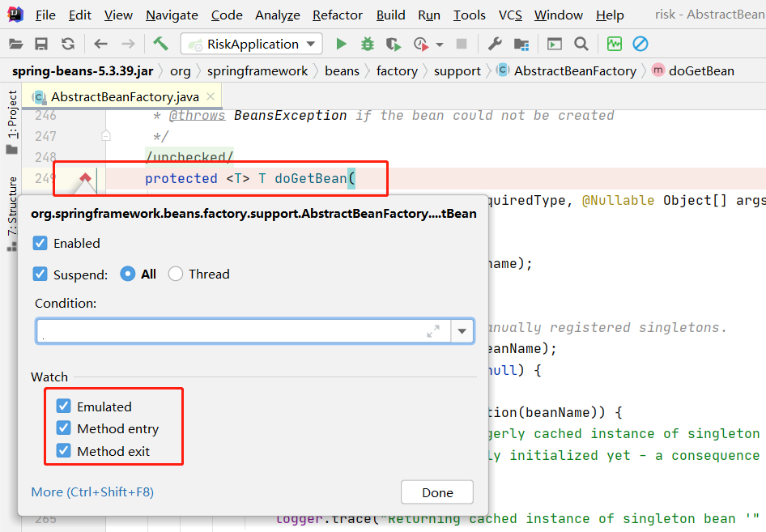Image resolution: width=766 pixels, height=532 pixels.
Task: Open project folder icon in toolbar
Action: point(15,45)
